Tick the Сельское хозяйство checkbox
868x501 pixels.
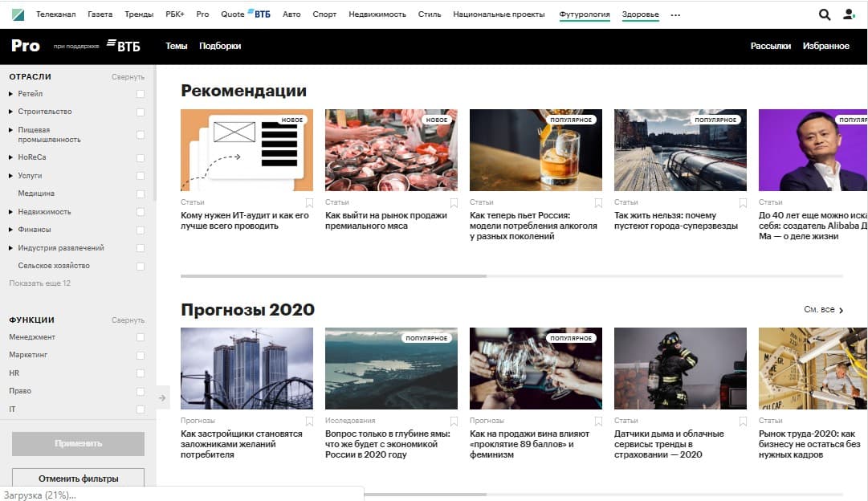point(141,266)
